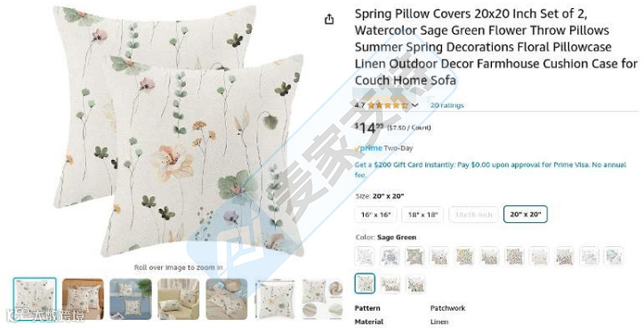This screenshot has width=644, height=328.
Task: Open the pillow dimensions diagram thumbnail
Action: (x=275, y=299)
